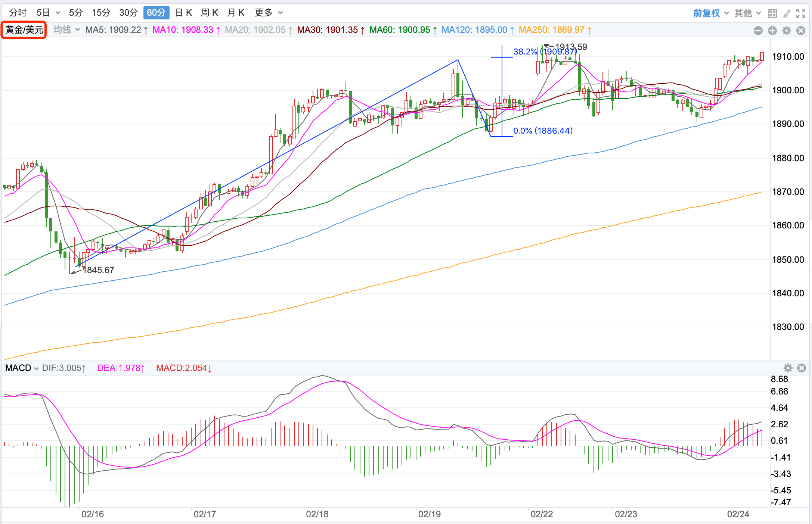The image size is (812, 524).
Task: Select the pencil drawing tool icon
Action: coord(787,13)
